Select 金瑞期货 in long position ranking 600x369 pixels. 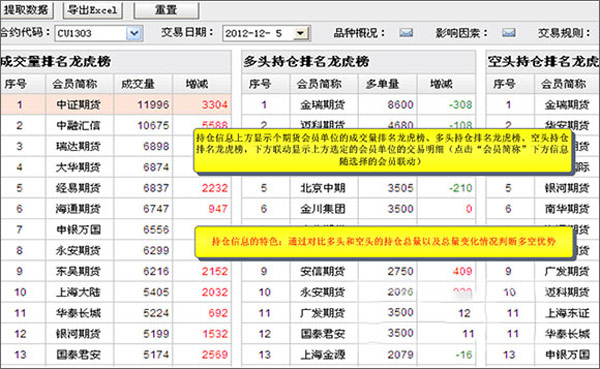point(323,104)
